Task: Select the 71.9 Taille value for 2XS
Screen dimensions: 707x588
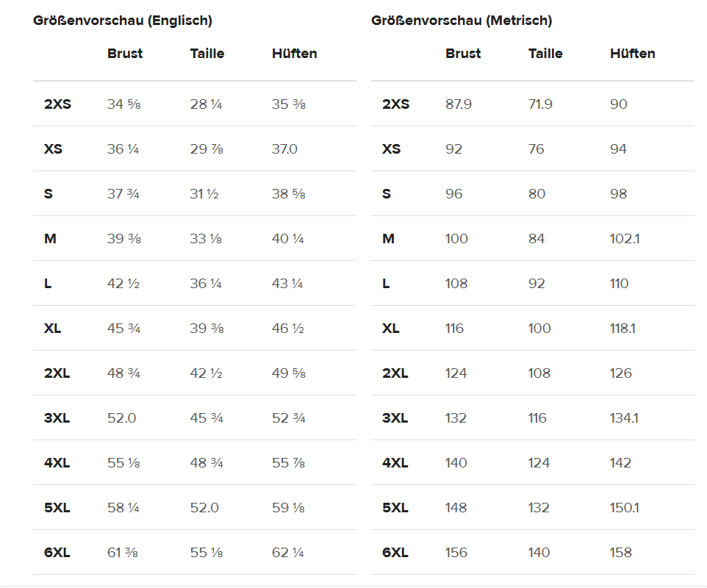Action: 540,104
